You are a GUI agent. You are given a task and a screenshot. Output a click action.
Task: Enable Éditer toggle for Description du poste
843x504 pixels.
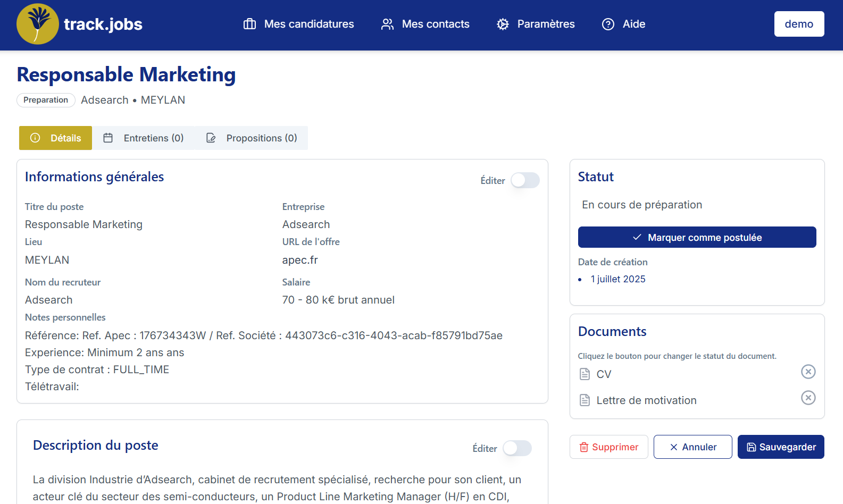(517, 448)
